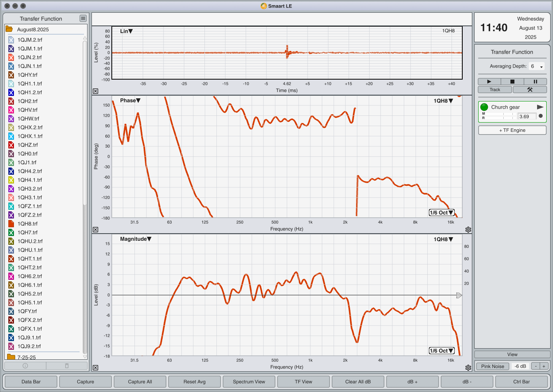The width and height of the screenshot is (553, 392).
Task: Click the trace icon beside 1QJN.2.trf
Action: pyautogui.click(x=11, y=57)
